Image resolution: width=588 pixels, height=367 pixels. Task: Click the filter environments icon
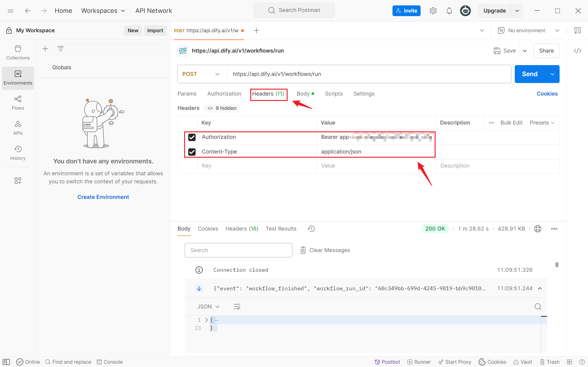click(61, 49)
